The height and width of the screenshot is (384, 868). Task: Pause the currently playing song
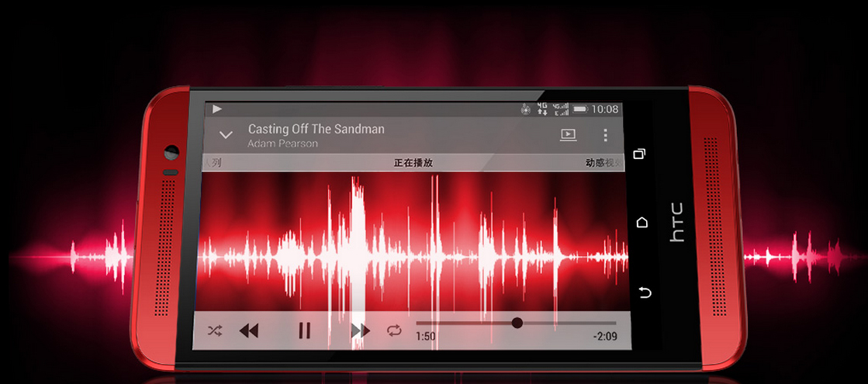coord(304,331)
